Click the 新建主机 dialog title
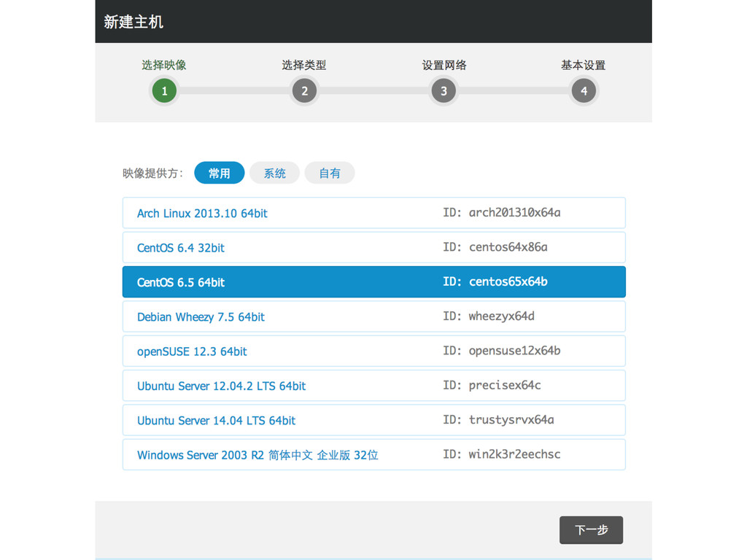The image size is (747, 560). pyautogui.click(x=133, y=22)
